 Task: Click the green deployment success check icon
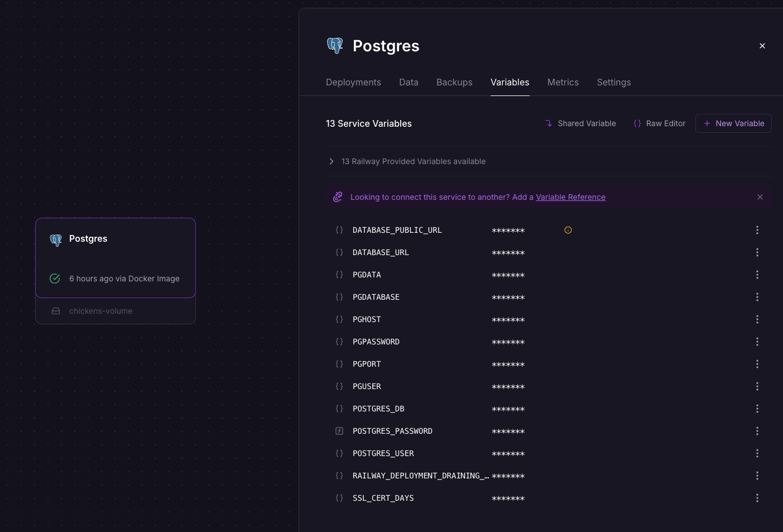[55, 279]
